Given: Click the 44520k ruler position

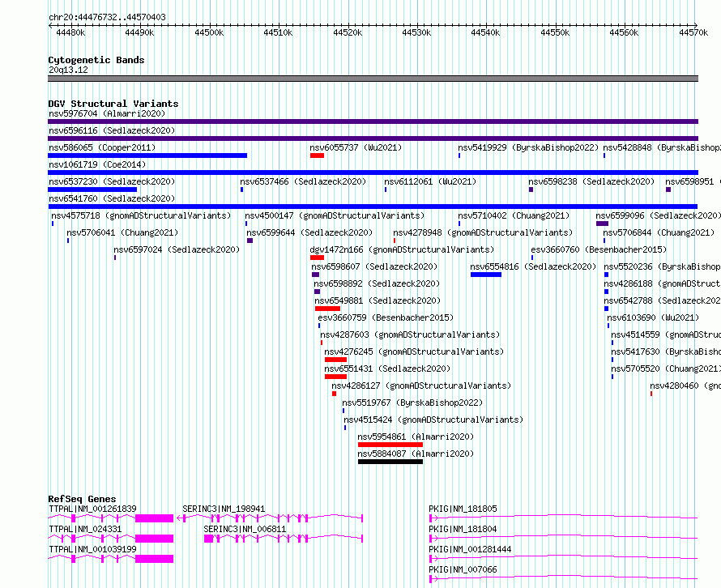Looking at the screenshot, I should [x=348, y=32].
